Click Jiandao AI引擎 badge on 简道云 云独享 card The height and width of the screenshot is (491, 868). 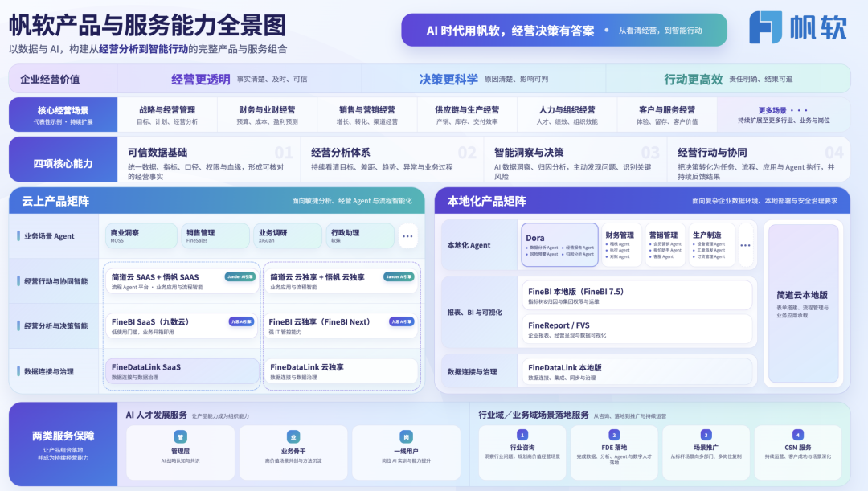click(399, 276)
